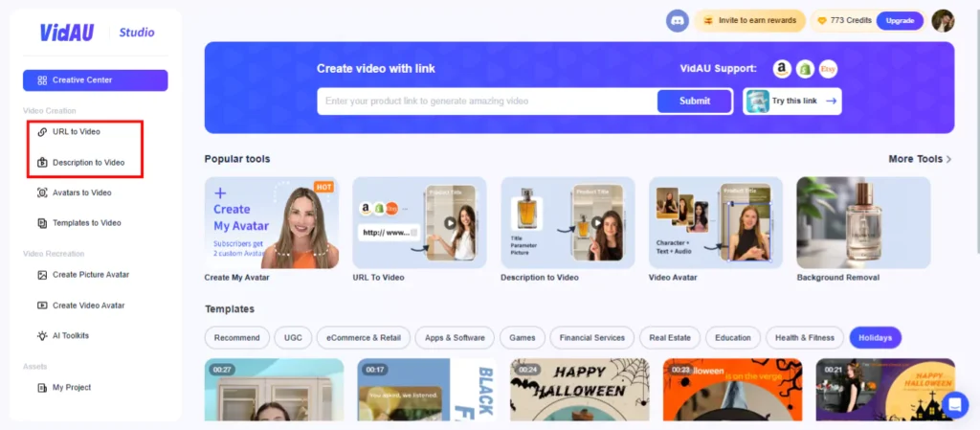
Task: Click the Try this link button
Action: pyautogui.click(x=791, y=101)
